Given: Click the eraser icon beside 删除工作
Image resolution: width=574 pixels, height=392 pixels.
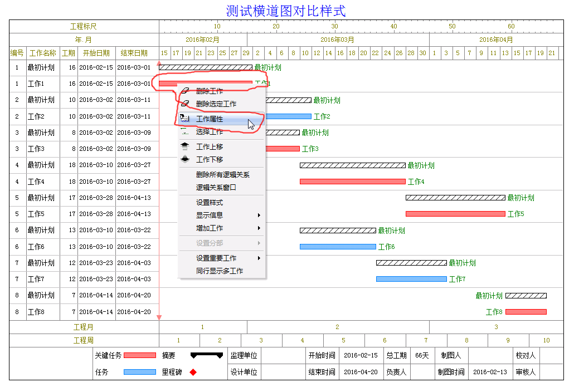Looking at the screenshot, I should click(x=185, y=91).
